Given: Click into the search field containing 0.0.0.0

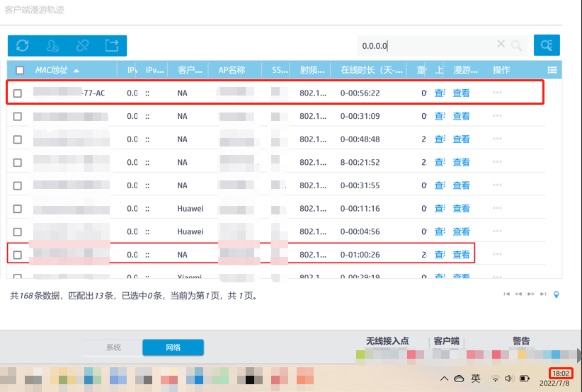Looking at the screenshot, I should click(x=425, y=45).
